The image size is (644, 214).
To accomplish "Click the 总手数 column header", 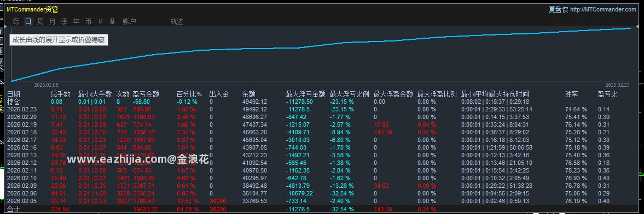I will click(60, 94).
